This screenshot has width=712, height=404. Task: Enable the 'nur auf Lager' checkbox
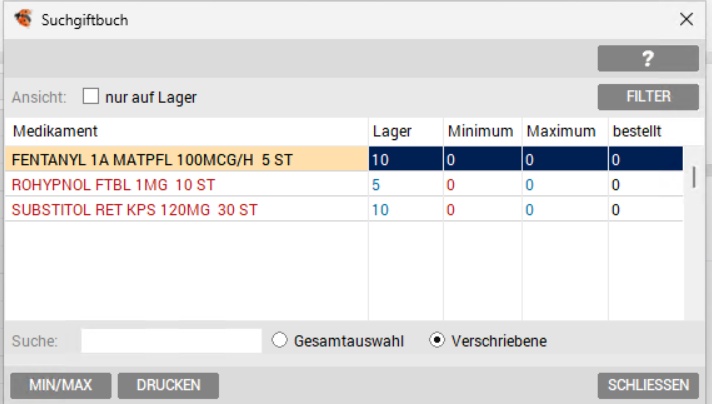click(91, 97)
